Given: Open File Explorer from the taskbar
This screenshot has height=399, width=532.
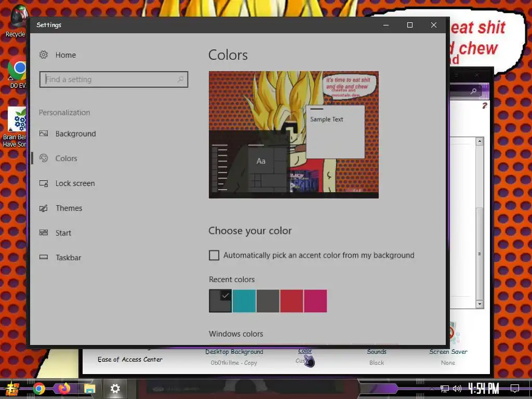Looking at the screenshot, I should coord(89,389).
